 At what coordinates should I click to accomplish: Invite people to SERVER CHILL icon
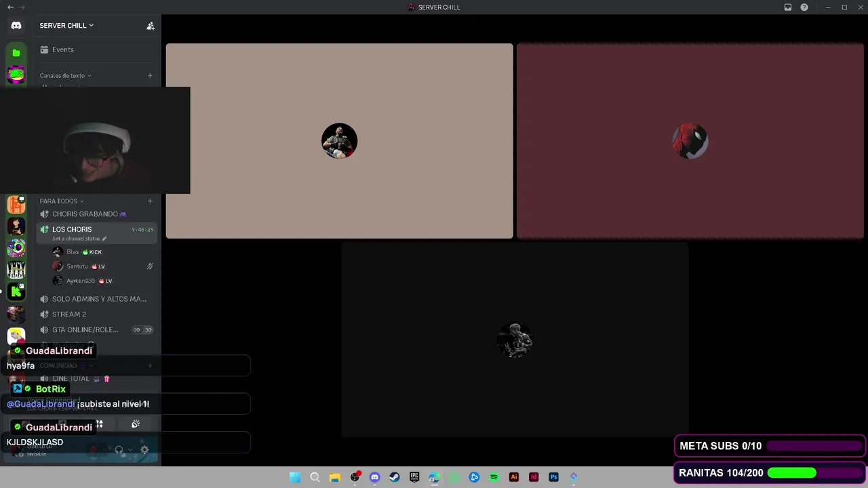(151, 26)
